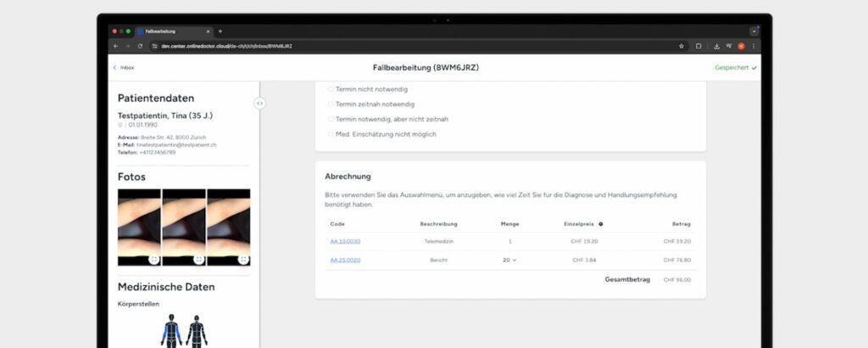This screenshot has width=868, height=348.
Task: Click the Bericht description cell
Action: [438, 260]
